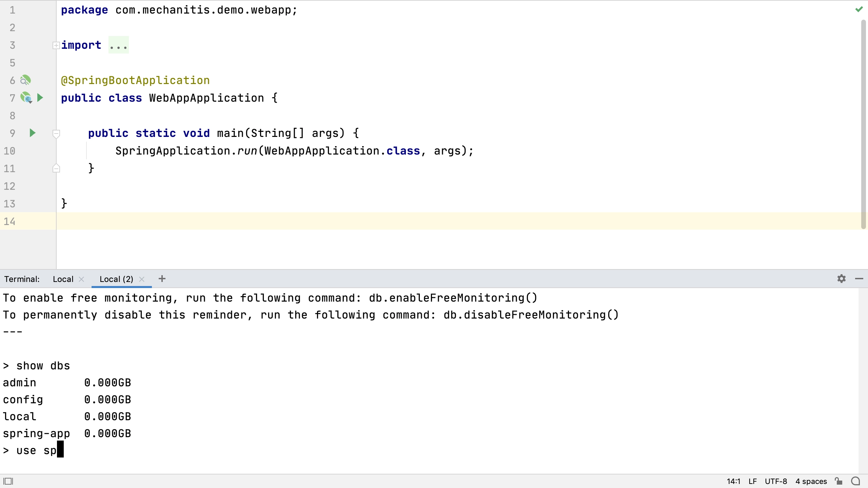Select the Local (2) terminal tab
The image size is (868, 488).
point(115,279)
